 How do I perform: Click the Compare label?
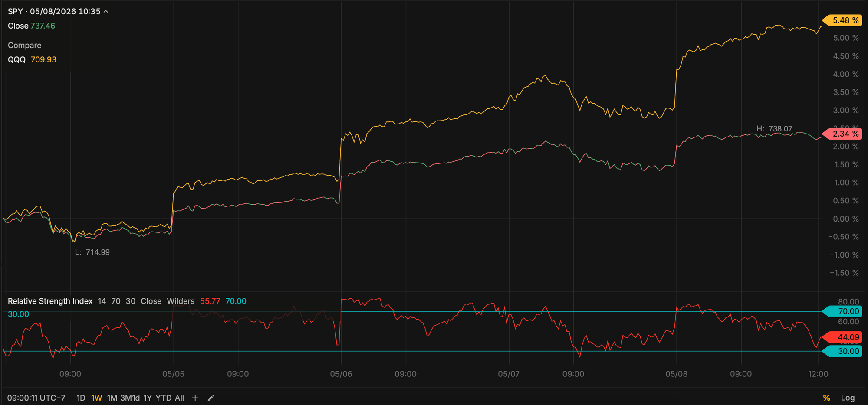(24, 45)
